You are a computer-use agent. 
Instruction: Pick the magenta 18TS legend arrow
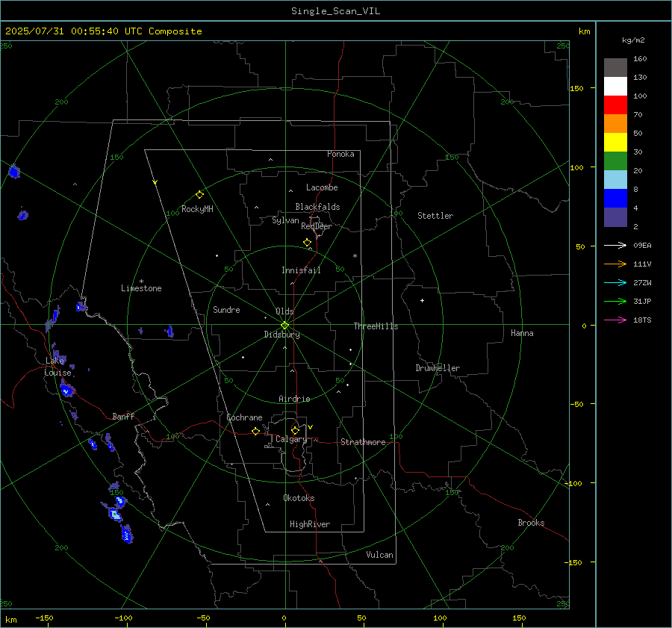pyautogui.click(x=615, y=320)
